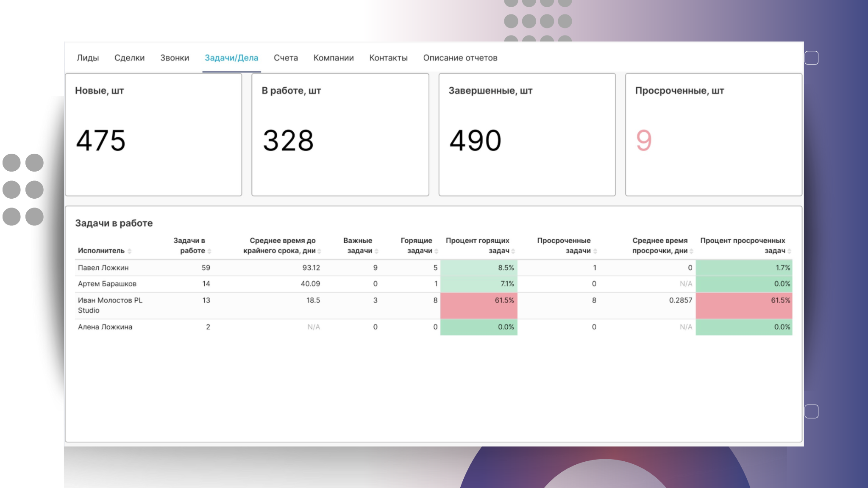Select the Павел Ложкин row name
Screen dimensions: 868x488
pyautogui.click(x=103, y=268)
